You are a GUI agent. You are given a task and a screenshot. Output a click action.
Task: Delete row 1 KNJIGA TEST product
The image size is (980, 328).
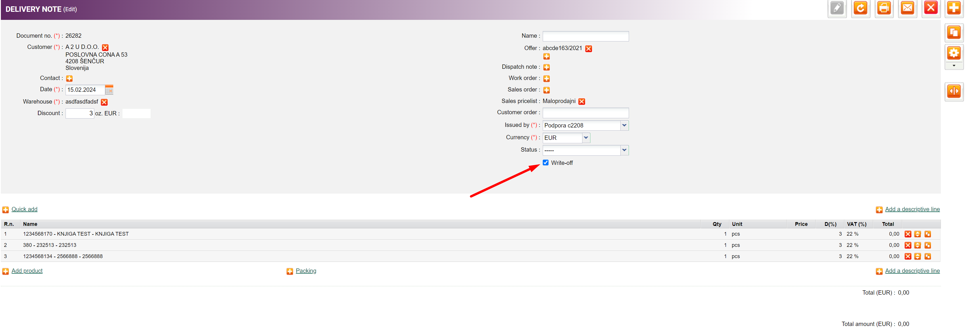908,234
